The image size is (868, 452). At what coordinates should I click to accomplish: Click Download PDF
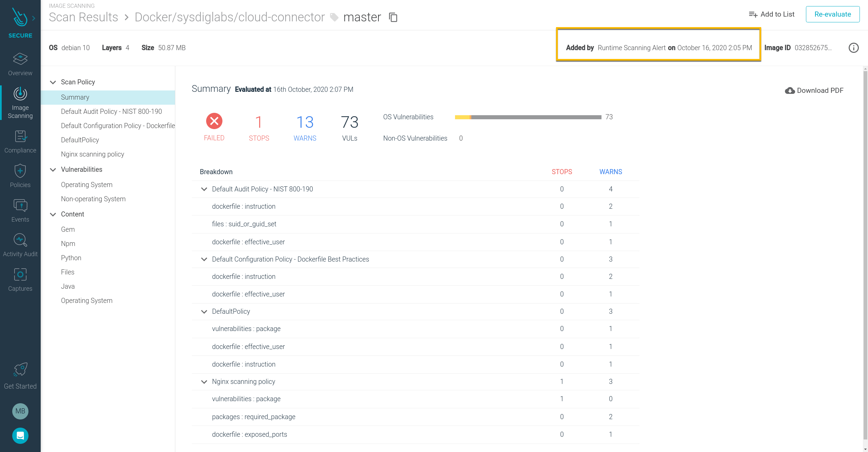coord(814,90)
